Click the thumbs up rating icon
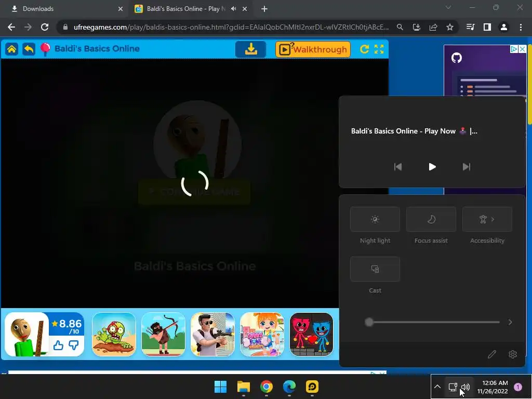The image size is (532, 399). point(58,345)
